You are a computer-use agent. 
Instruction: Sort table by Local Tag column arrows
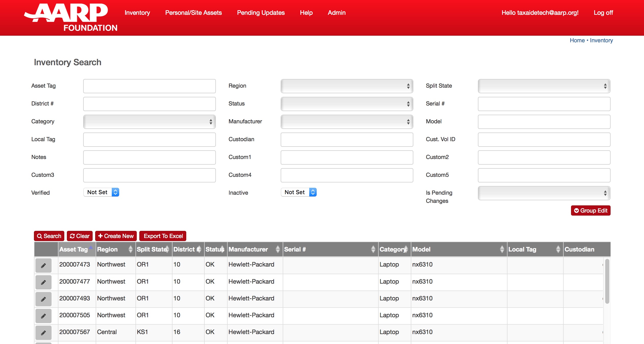(x=558, y=249)
